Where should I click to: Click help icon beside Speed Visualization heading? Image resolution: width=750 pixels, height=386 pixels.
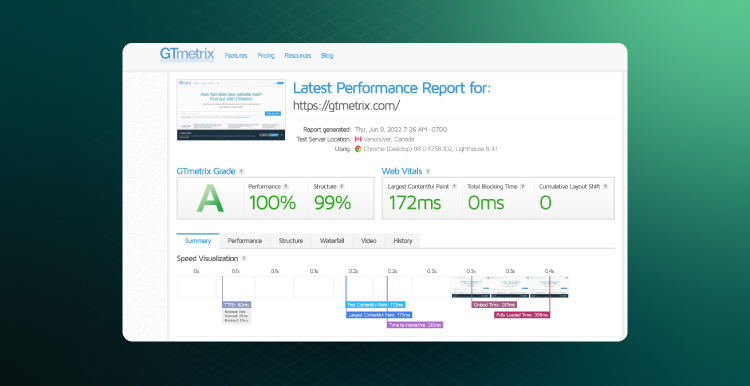click(x=243, y=258)
